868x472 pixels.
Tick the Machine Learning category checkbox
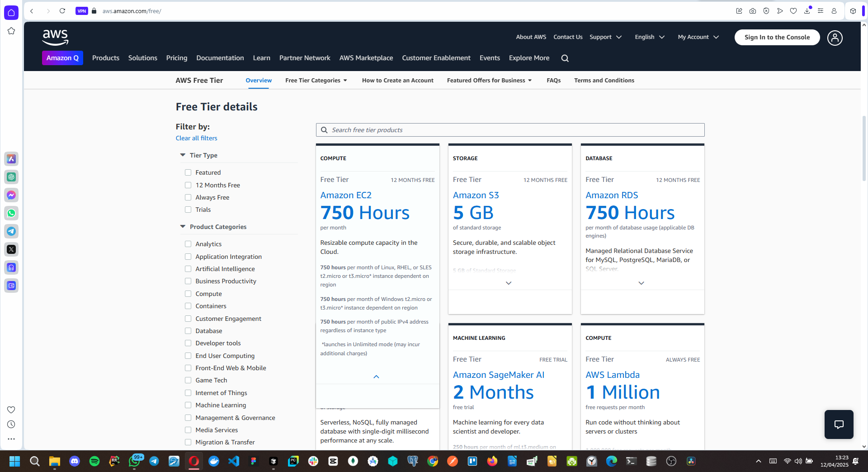[x=188, y=405]
